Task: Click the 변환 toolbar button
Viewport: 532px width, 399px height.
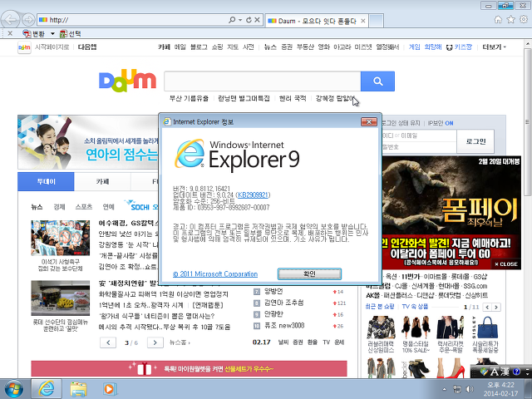Action: [34, 33]
